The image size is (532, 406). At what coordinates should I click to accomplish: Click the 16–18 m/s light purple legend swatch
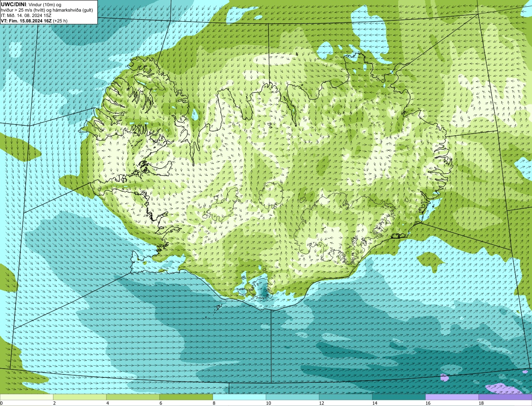tap(452, 397)
